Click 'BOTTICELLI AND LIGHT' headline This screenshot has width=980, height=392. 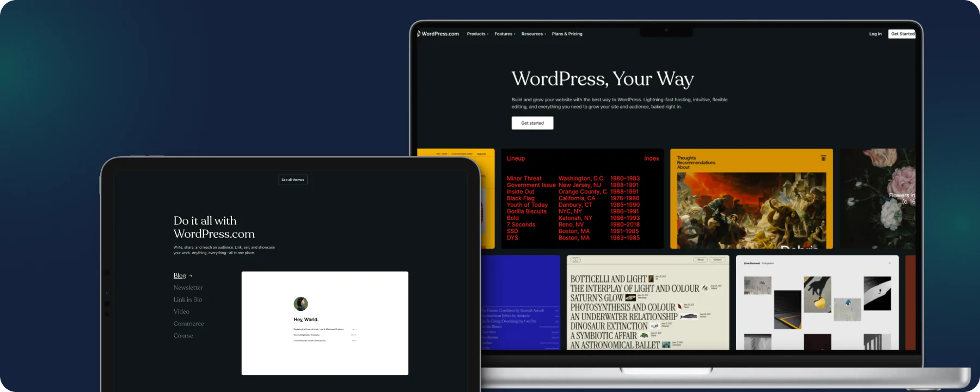click(x=608, y=279)
